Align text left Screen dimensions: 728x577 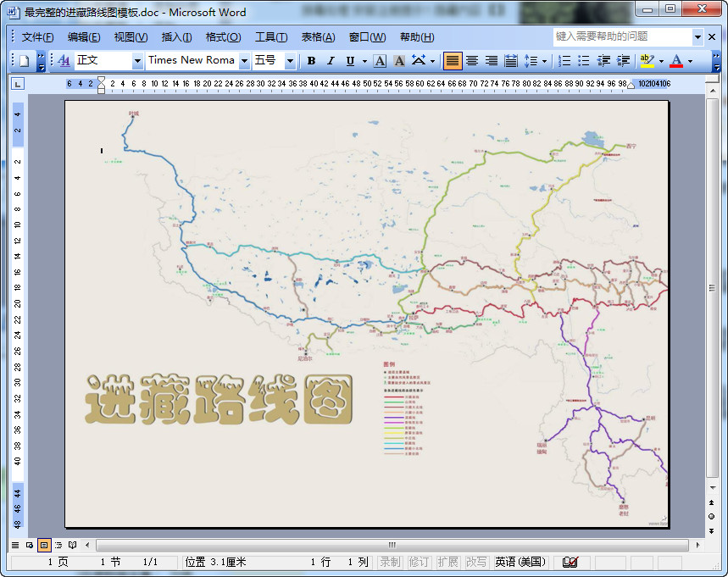click(x=453, y=61)
